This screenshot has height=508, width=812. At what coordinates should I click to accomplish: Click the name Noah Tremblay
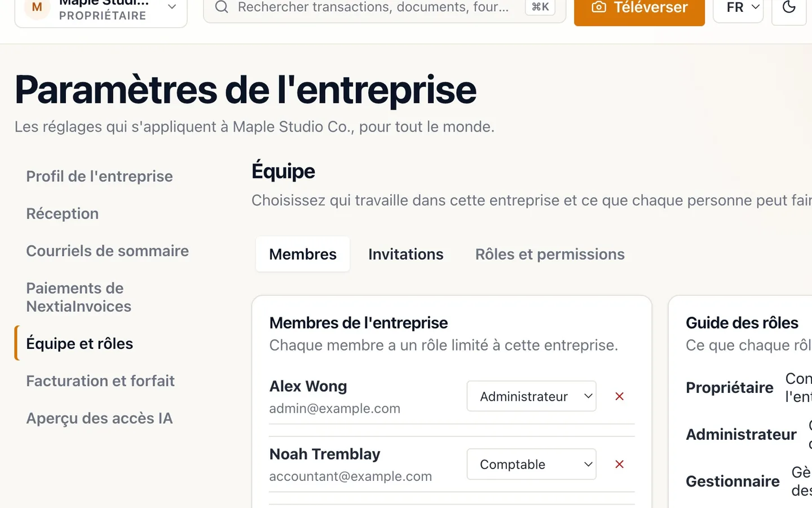click(325, 454)
